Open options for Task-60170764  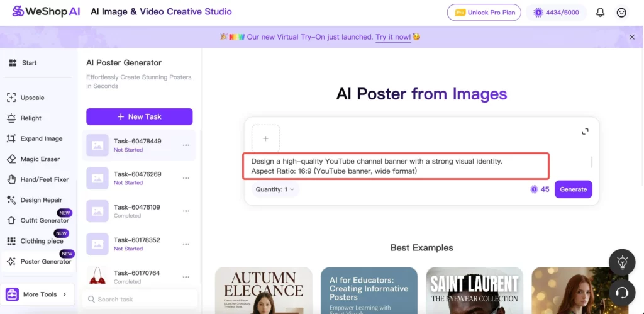(186, 277)
